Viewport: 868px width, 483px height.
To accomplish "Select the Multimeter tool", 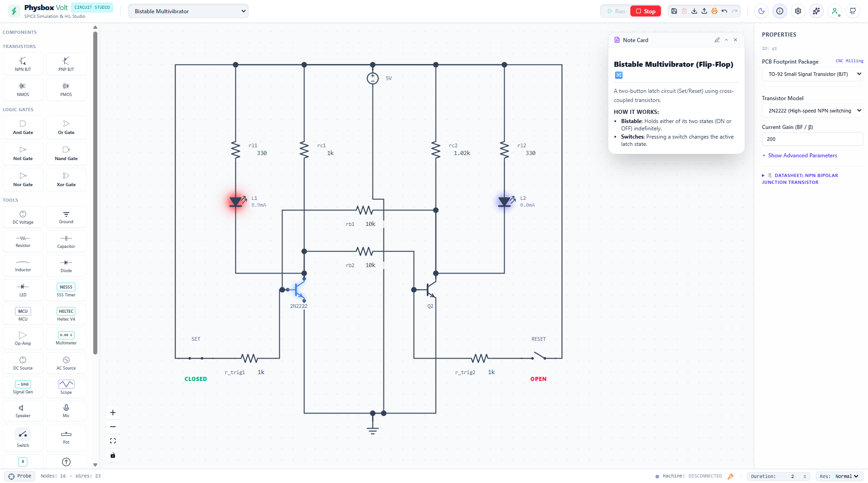I will pos(66,338).
